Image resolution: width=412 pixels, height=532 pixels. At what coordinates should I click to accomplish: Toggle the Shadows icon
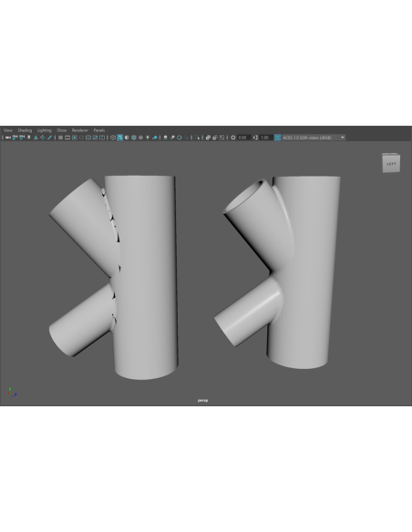pyautogui.click(x=155, y=138)
